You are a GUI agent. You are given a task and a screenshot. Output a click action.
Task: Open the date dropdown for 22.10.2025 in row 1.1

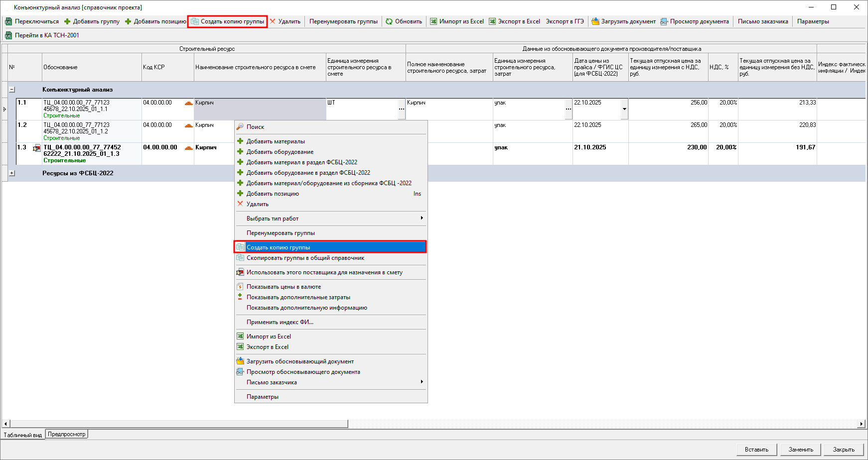(x=624, y=109)
